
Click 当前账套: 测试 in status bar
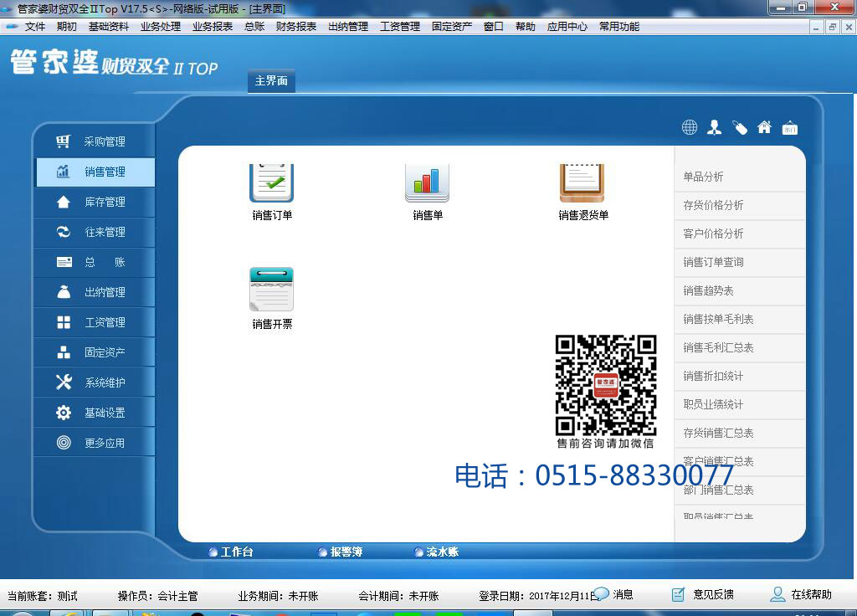[x=43, y=596]
